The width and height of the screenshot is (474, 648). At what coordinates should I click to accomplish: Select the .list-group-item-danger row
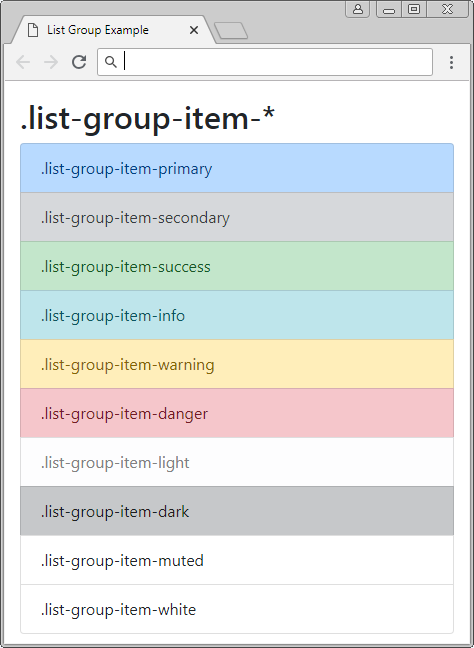pyautogui.click(x=237, y=413)
